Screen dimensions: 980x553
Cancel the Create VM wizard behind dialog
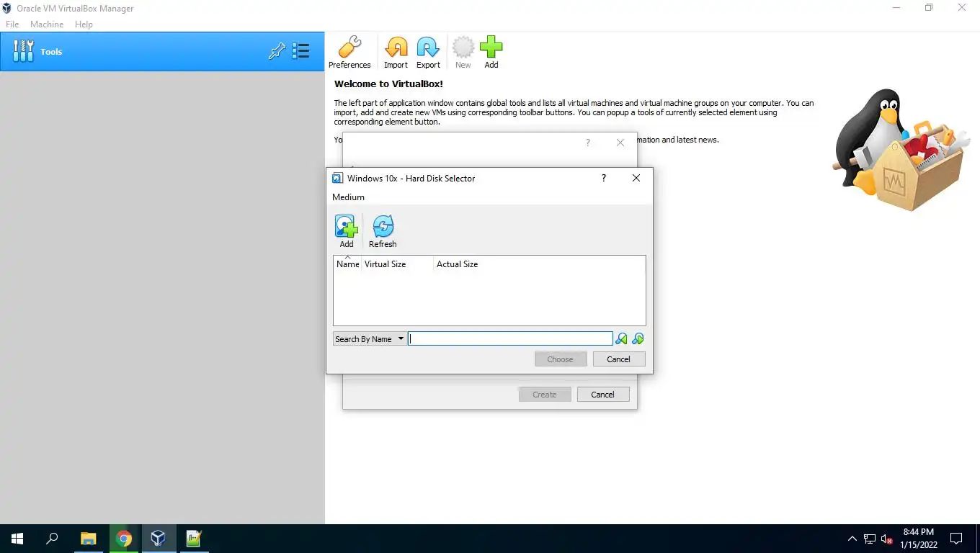603,394
